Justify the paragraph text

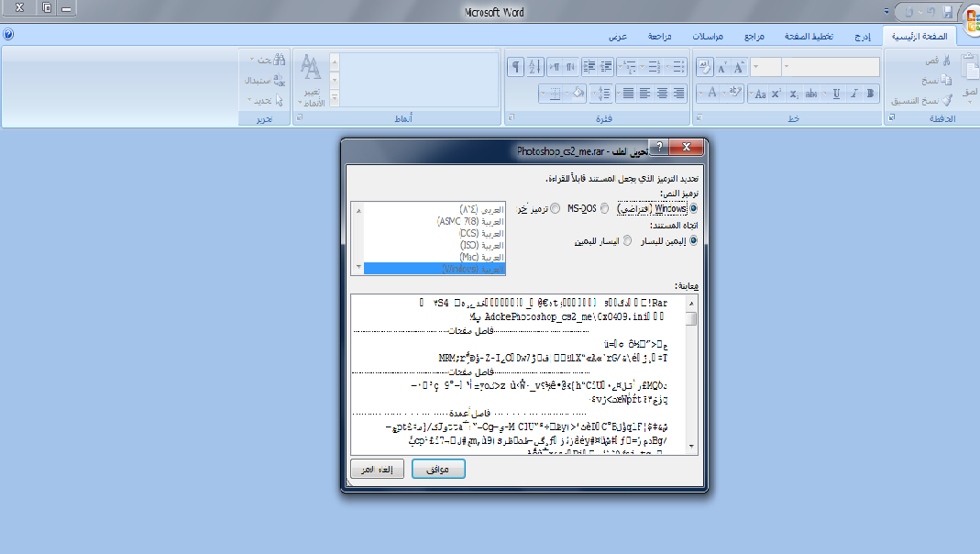tap(629, 94)
